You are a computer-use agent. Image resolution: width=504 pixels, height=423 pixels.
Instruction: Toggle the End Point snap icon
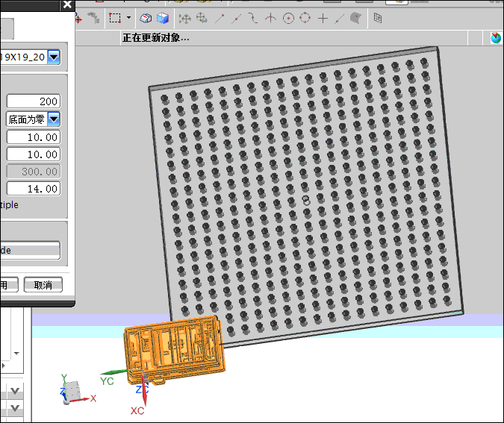tap(220, 19)
